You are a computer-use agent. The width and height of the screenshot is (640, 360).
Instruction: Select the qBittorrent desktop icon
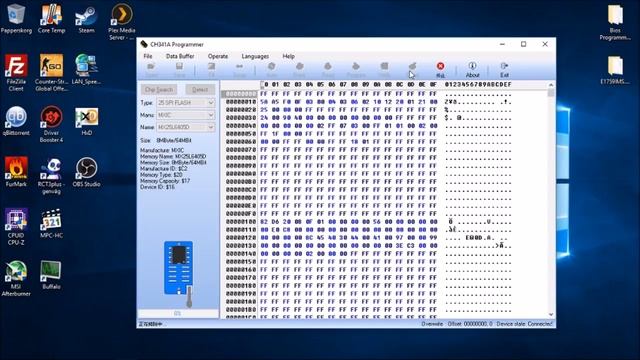tap(16, 121)
